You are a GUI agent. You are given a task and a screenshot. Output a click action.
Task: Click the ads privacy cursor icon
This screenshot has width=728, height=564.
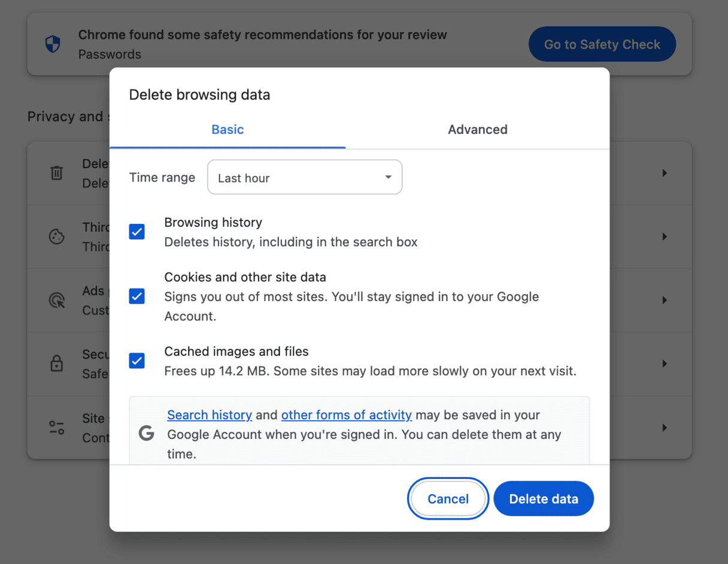tap(56, 300)
